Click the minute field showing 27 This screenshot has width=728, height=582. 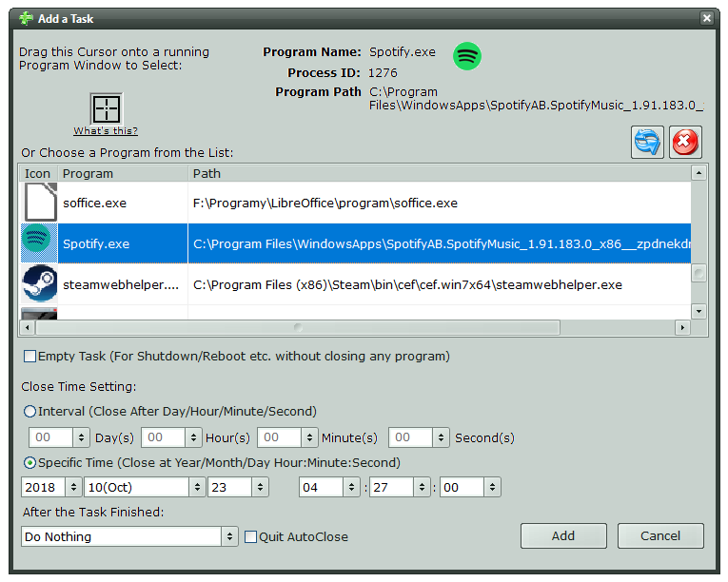click(x=391, y=487)
